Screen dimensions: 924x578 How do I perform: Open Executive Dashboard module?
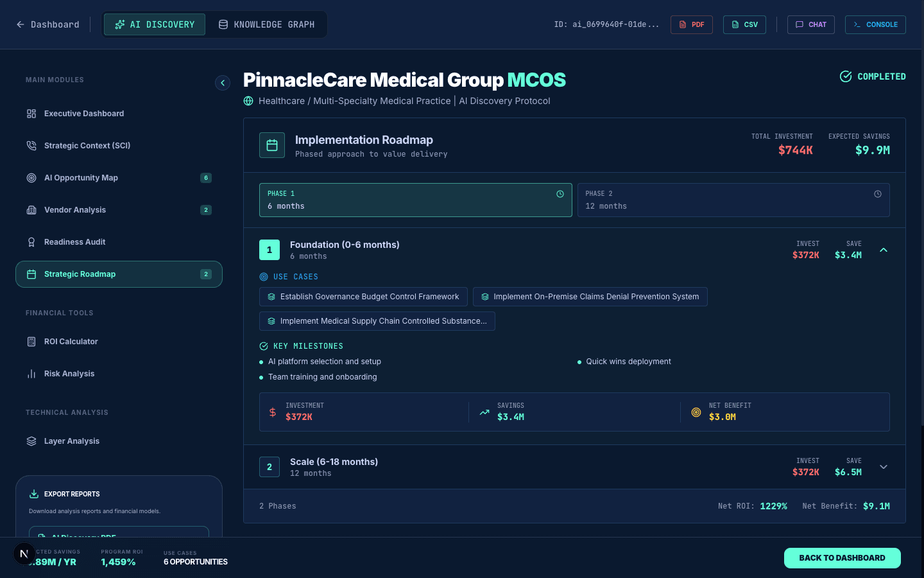119,114
